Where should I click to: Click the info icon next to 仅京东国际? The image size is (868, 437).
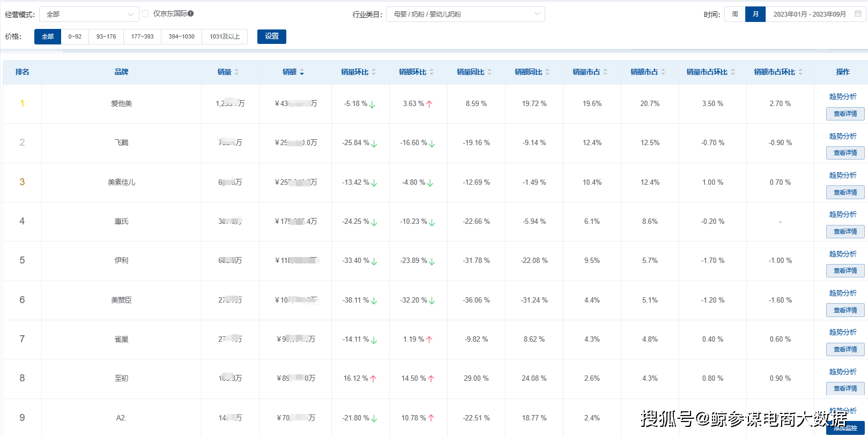pos(191,13)
